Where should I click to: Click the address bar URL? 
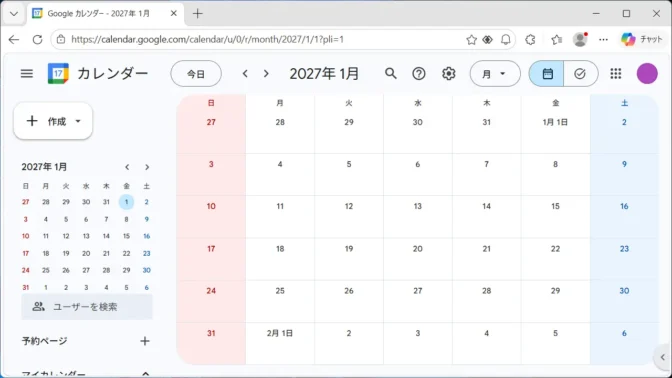coord(207,39)
